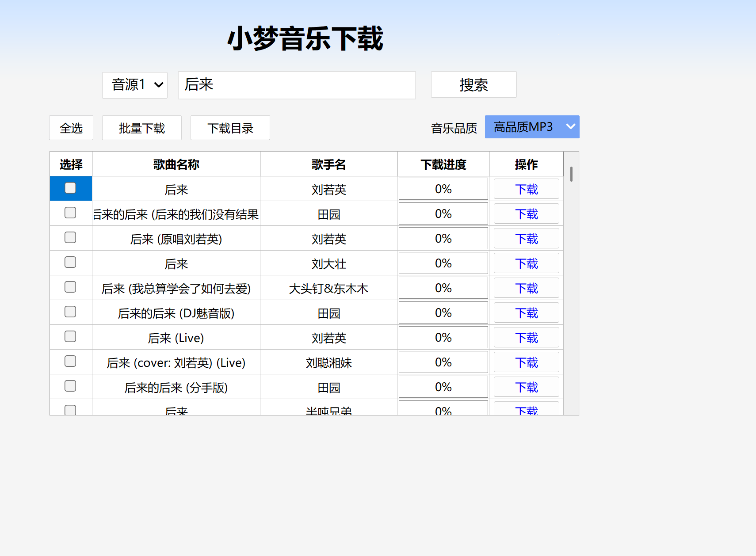Screen dimensions: 756x556
Task: Click the 歌曲名称 column header
Action: click(176, 164)
